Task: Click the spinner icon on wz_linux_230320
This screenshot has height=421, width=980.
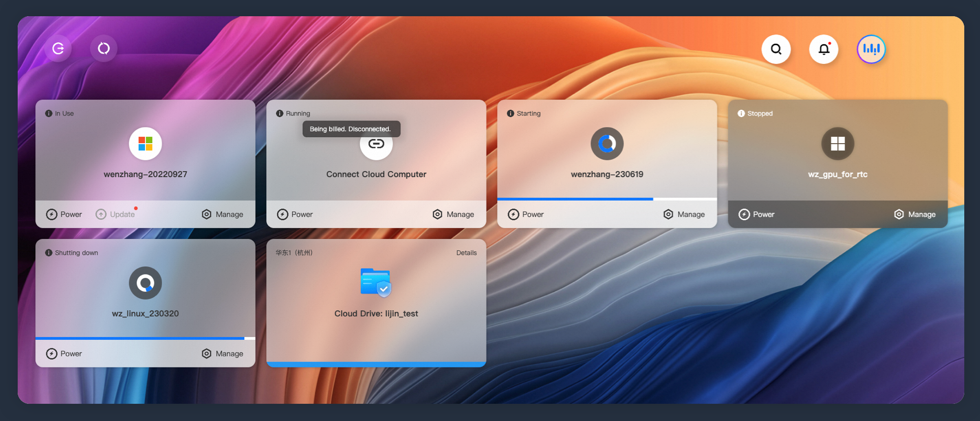Action: 145,283
